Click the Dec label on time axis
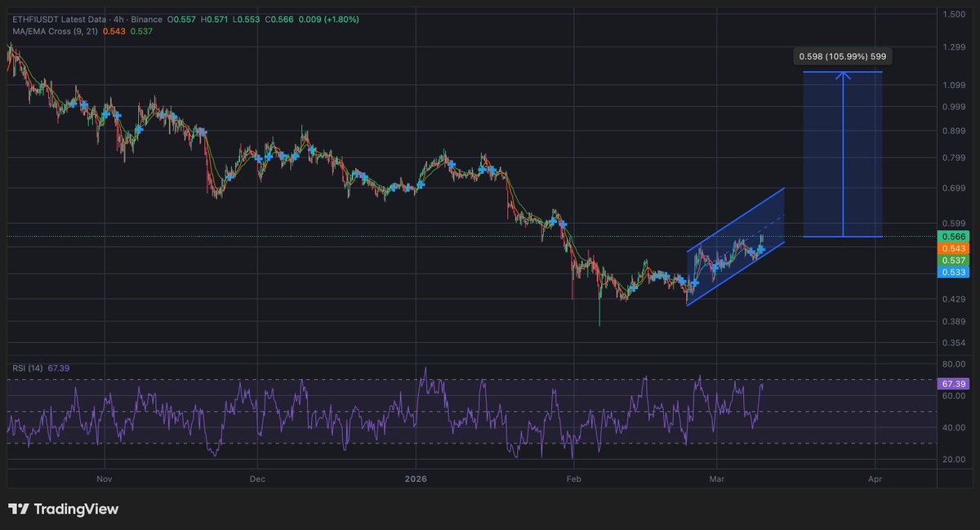 point(256,478)
